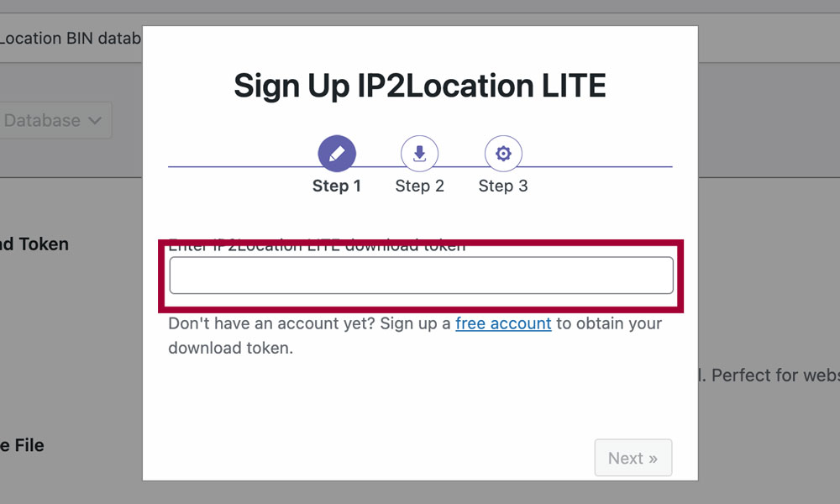Screen dimensions: 840x504
Task: Select the Step 3 label
Action: click(x=503, y=186)
